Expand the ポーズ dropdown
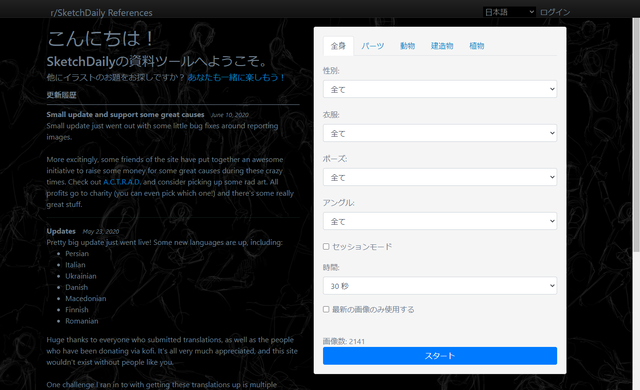Screen dimensions: 640x390 click(x=440, y=177)
